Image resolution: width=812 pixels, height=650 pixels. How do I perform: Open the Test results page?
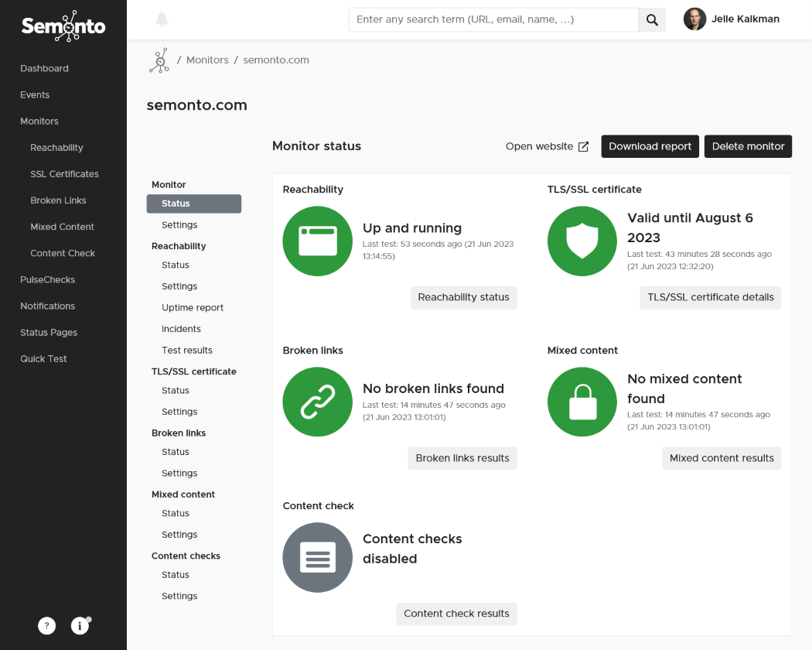coord(187,350)
